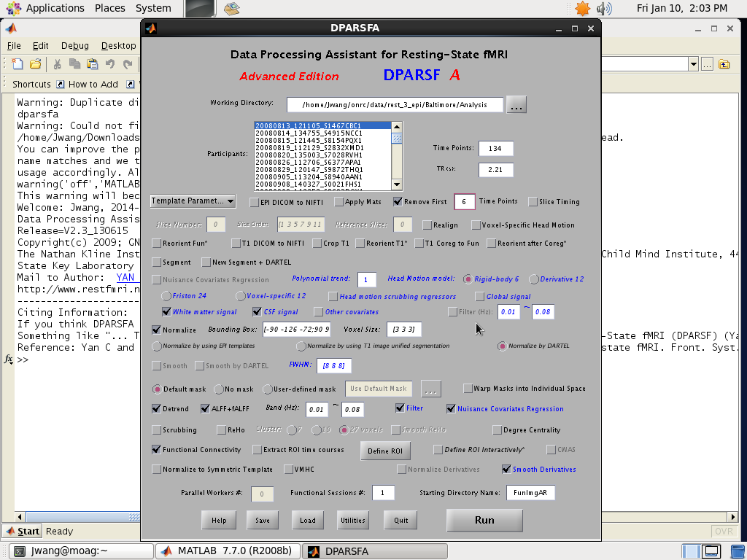Viewport: 747px width, 560px height.
Task: Open the Debug menu in MATLAB
Action: [x=75, y=46]
